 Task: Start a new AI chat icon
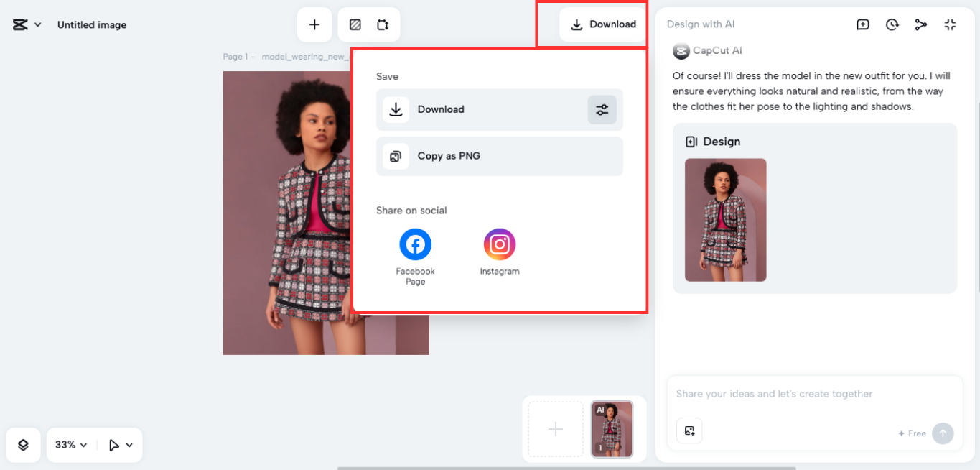pos(863,24)
